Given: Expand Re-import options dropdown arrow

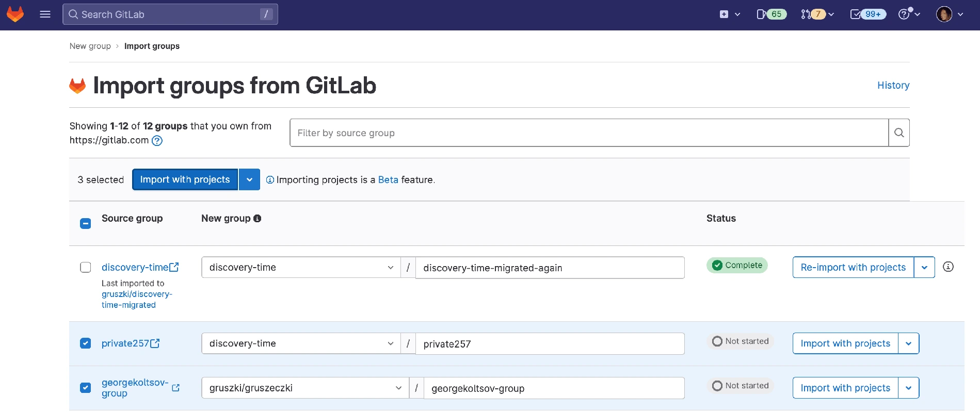Looking at the screenshot, I should 924,267.
